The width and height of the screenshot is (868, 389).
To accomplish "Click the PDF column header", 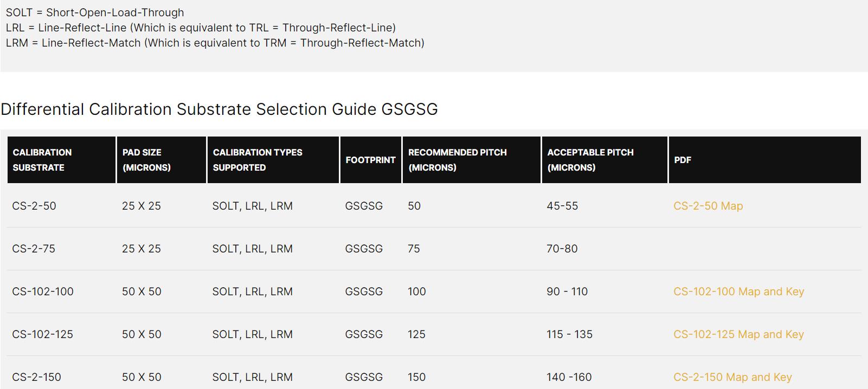I will pyautogui.click(x=683, y=160).
